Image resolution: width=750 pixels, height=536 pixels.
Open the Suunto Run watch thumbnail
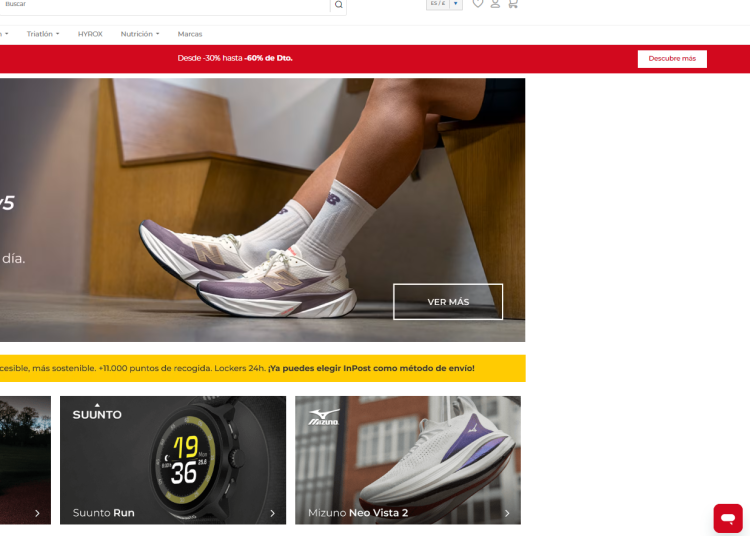[x=173, y=460]
